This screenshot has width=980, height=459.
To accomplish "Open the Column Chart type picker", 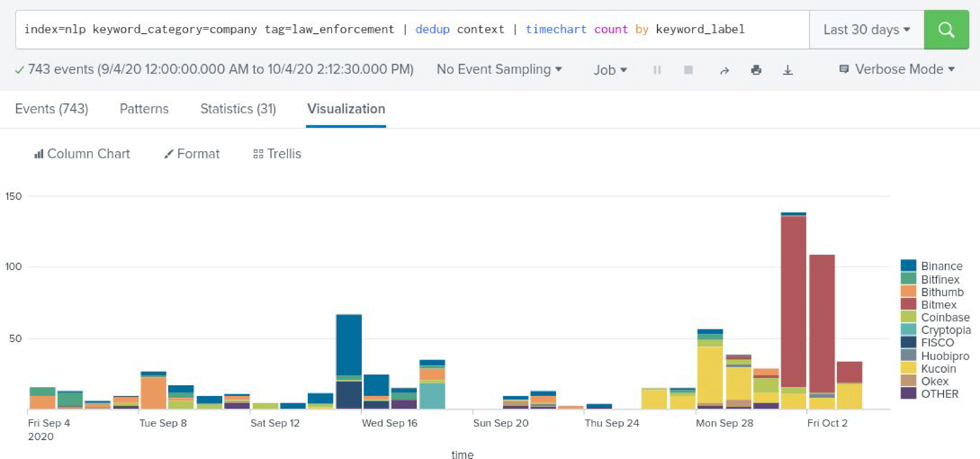I will (x=82, y=154).
